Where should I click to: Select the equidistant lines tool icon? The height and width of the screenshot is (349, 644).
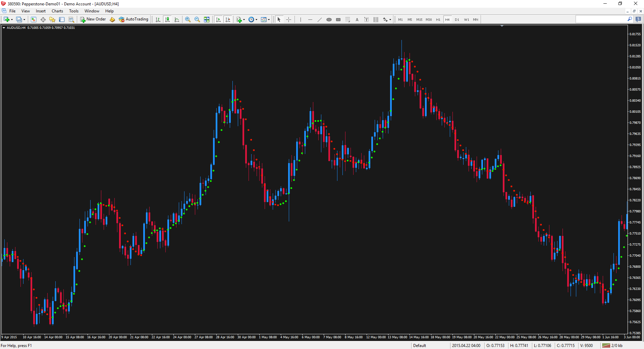(376, 19)
